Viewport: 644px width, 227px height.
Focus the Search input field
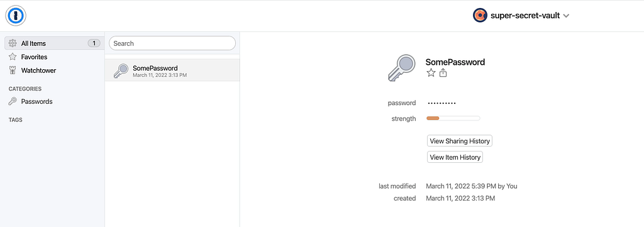coord(172,43)
